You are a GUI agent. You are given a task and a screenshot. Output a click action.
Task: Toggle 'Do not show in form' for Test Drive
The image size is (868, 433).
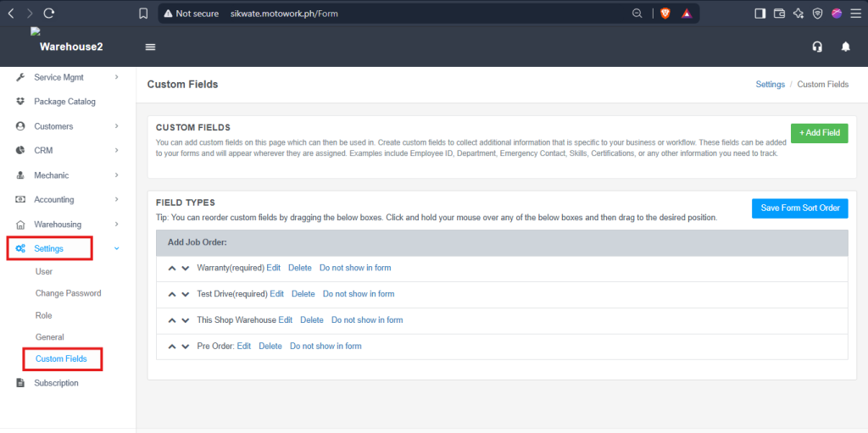coord(359,294)
